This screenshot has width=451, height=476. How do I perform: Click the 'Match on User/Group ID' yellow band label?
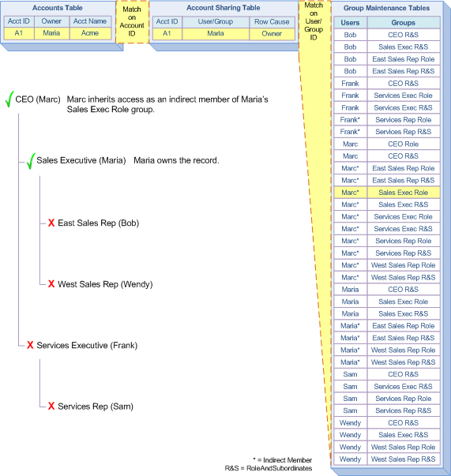pos(314,21)
